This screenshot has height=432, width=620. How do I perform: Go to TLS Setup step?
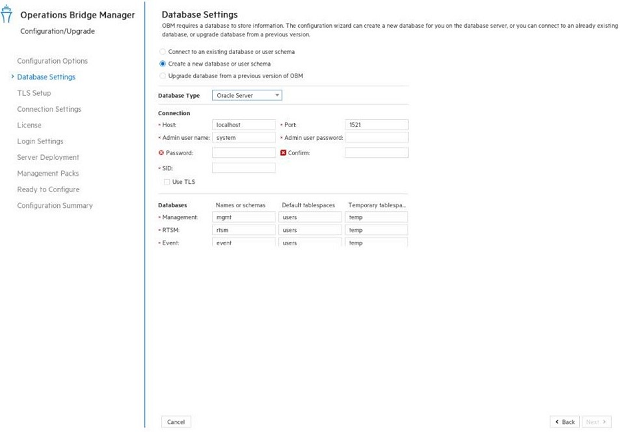34,93
